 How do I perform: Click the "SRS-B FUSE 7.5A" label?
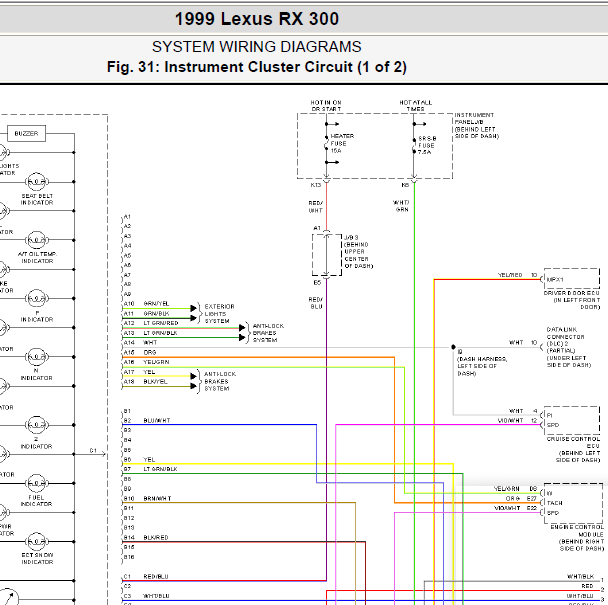coord(427,145)
